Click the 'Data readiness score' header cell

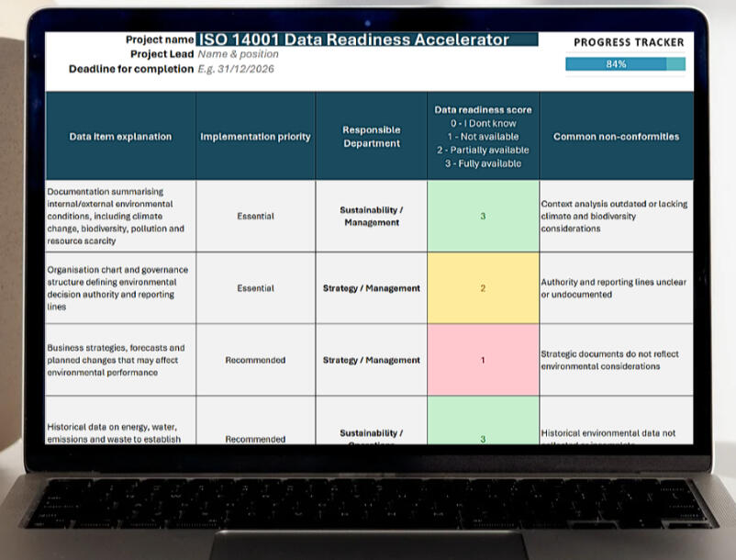click(483, 136)
